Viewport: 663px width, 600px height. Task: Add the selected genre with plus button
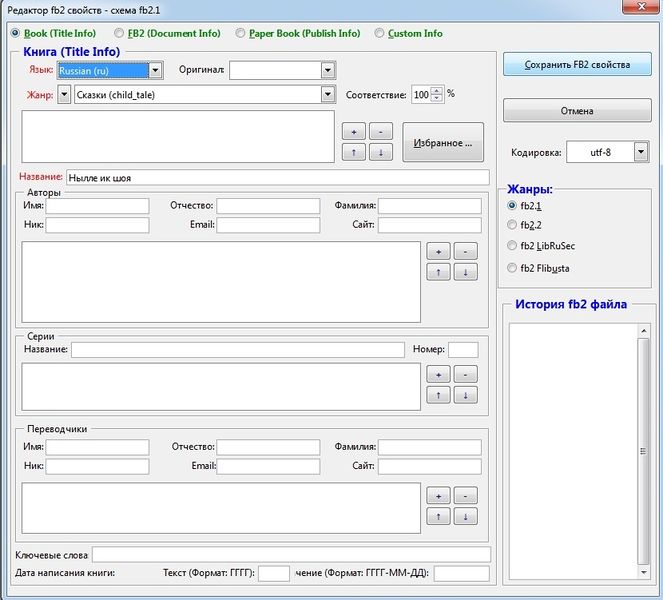tap(353, 132)
